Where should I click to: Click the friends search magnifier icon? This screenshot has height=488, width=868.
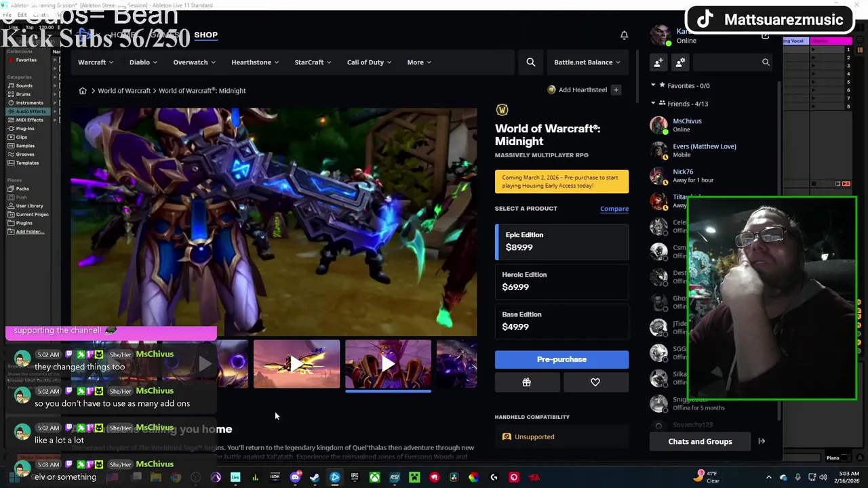tap(766, 62)
